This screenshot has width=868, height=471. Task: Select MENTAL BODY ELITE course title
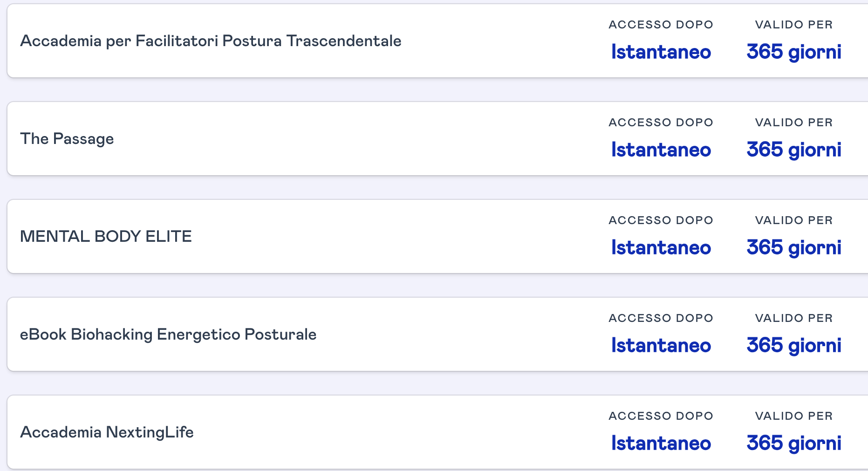pyautogui.click(x=106, y=236)
